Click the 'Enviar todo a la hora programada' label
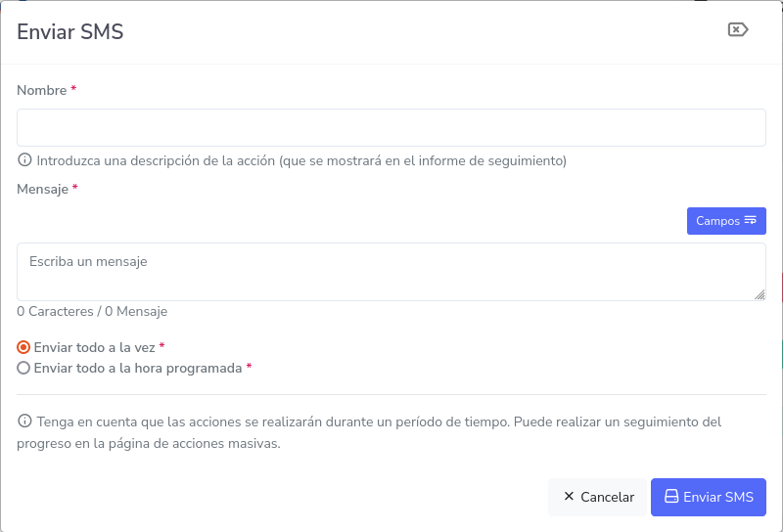This screenshot has height=532, width=783. pos(137,369)
